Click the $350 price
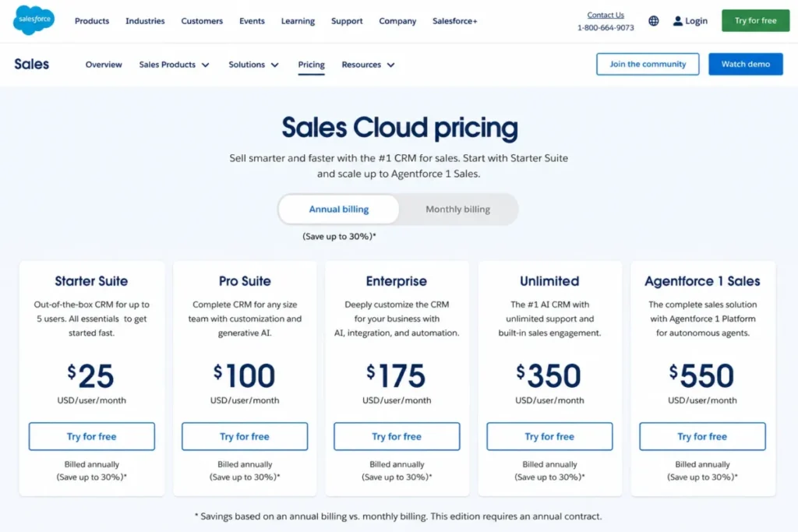Viewport: 798px width, 532px height. [549, 376]
